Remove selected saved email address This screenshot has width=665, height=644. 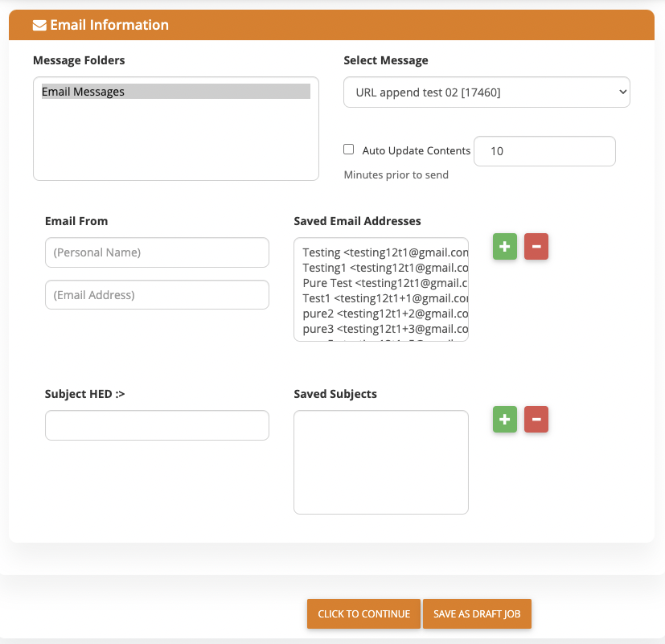536,246
